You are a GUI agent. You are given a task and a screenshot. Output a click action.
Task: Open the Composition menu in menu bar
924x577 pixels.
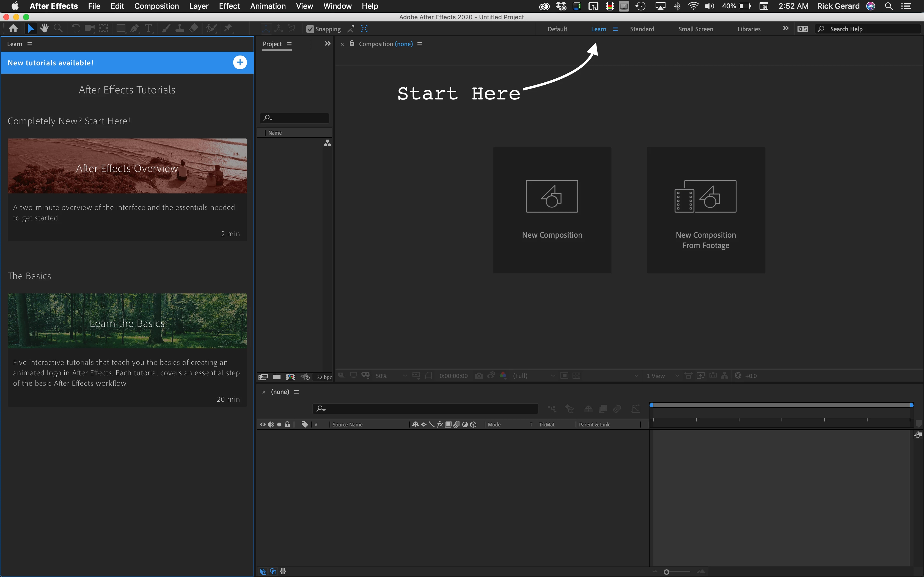click(156, 6)
